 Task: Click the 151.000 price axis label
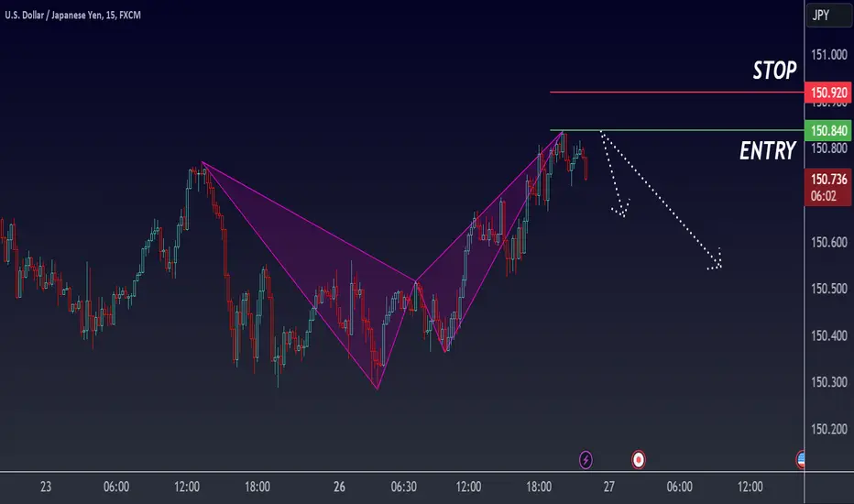[x=829, y=54]
